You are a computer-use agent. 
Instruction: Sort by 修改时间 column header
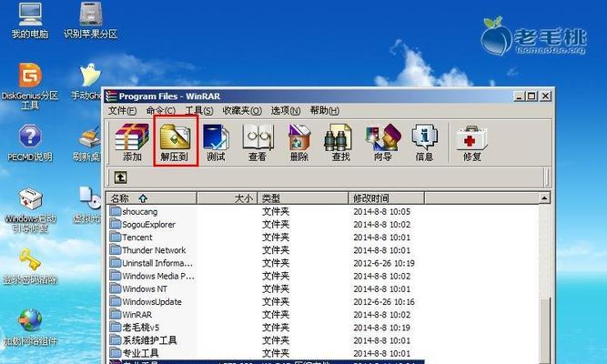(x=386, y=198)
